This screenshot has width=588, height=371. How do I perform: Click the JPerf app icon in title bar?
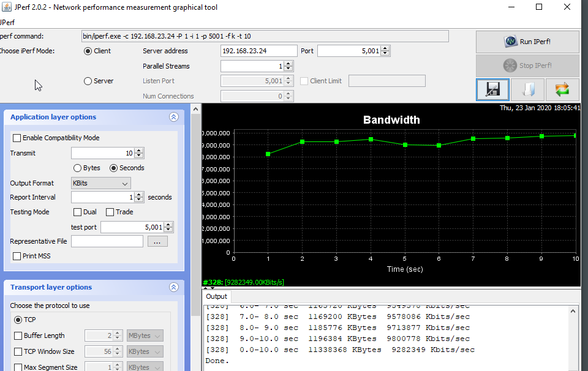(6, 7)
